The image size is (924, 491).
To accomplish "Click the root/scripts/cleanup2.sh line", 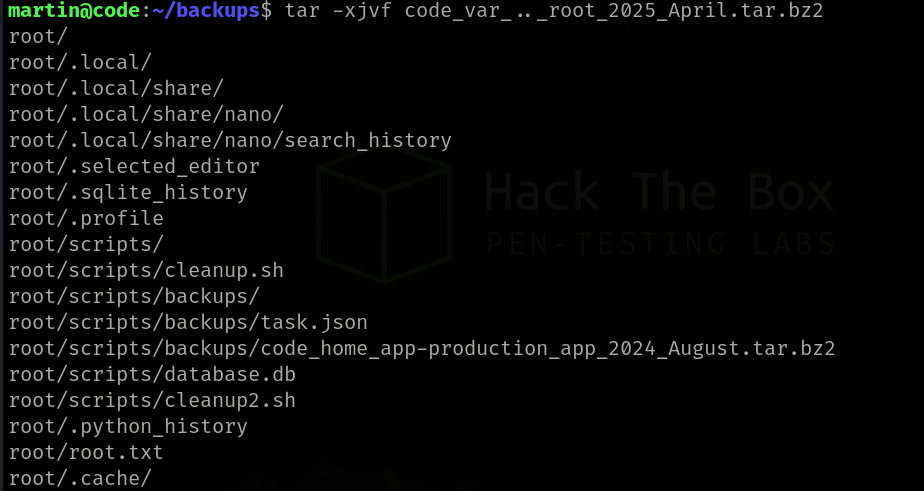I will pyautogui.click(x=152, y=400).
